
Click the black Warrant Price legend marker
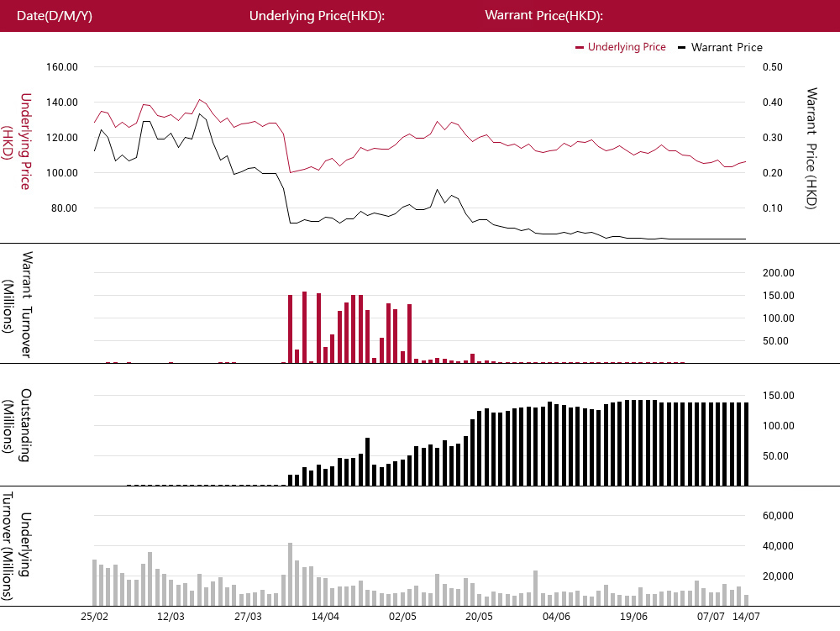tap(681, 48)
